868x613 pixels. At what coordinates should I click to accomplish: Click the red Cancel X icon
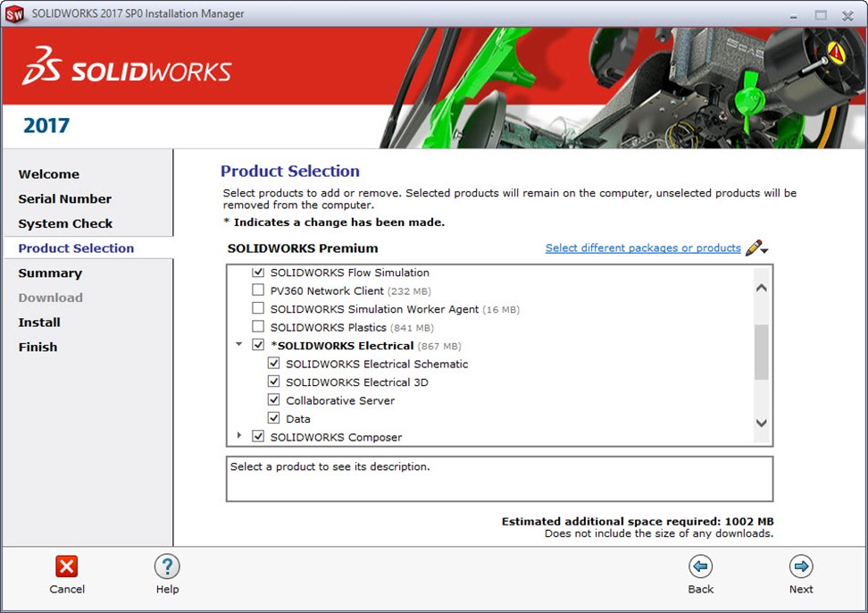[x=67, y=566]
